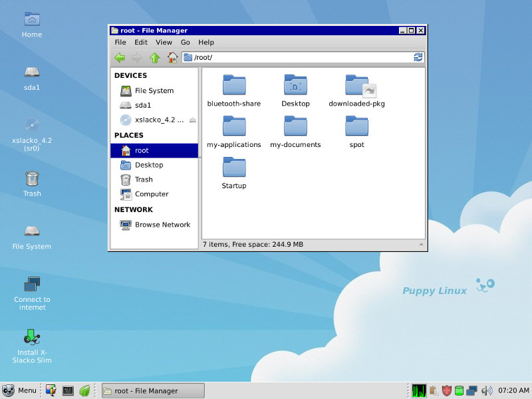Open the clipboard manager tray icon
532x399 pixels.
[434, 391]
